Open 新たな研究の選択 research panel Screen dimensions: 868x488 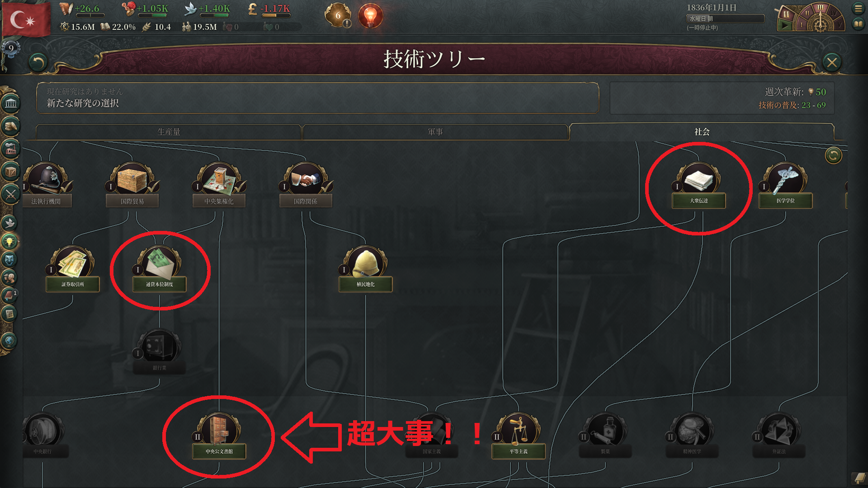318,98
